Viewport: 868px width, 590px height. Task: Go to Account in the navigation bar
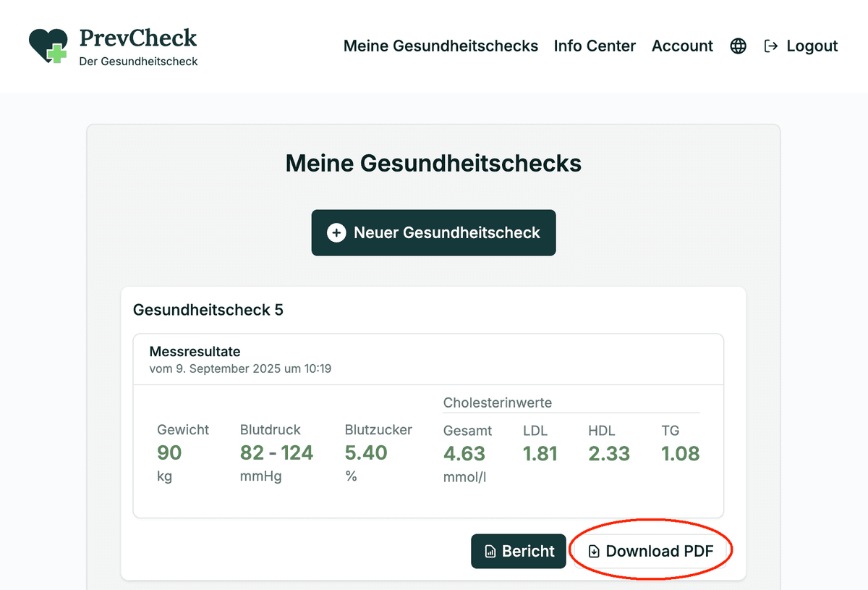(x=682, y=46)
